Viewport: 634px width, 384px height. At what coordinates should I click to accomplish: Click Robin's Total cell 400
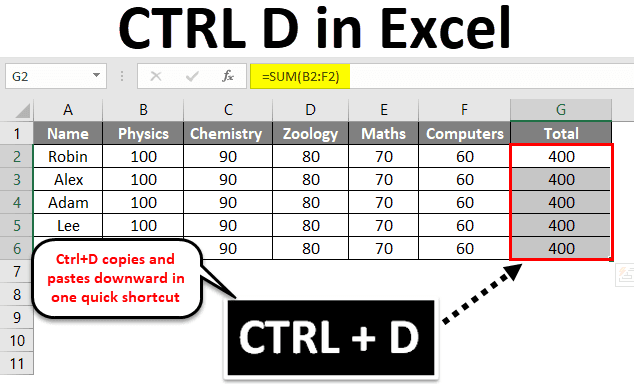[x=561, y=156]
